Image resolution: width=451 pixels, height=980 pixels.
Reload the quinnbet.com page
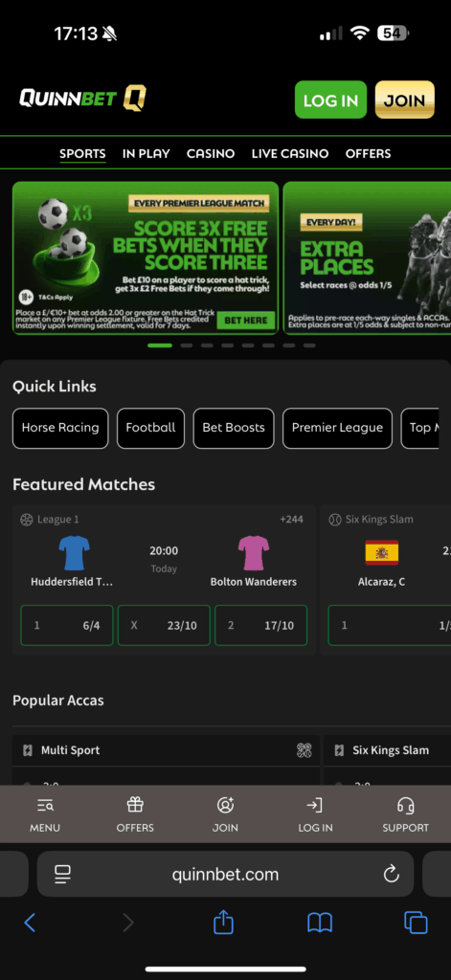[x=392, y=874]
